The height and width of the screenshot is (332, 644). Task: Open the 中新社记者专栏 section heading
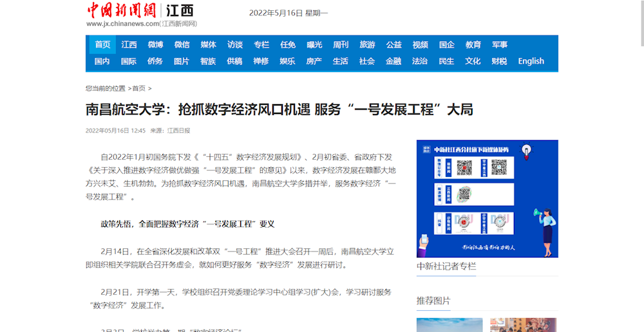click(446, 266)
